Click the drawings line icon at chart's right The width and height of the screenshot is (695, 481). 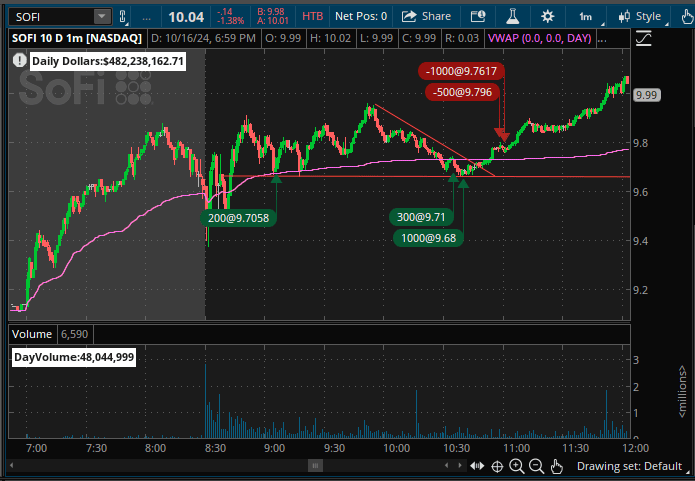click(x=643, y=39)
